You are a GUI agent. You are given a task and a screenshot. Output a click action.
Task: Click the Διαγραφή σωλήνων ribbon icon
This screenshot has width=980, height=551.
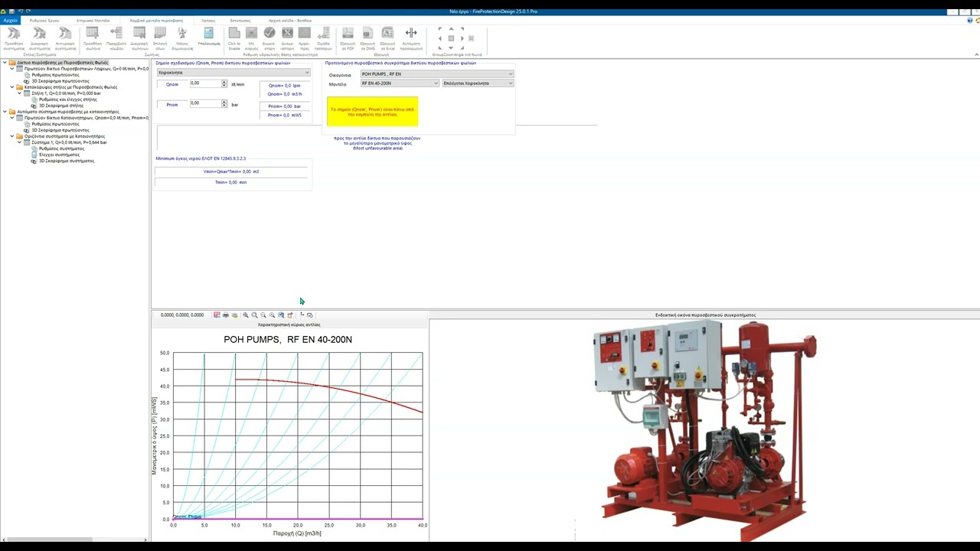139,33
